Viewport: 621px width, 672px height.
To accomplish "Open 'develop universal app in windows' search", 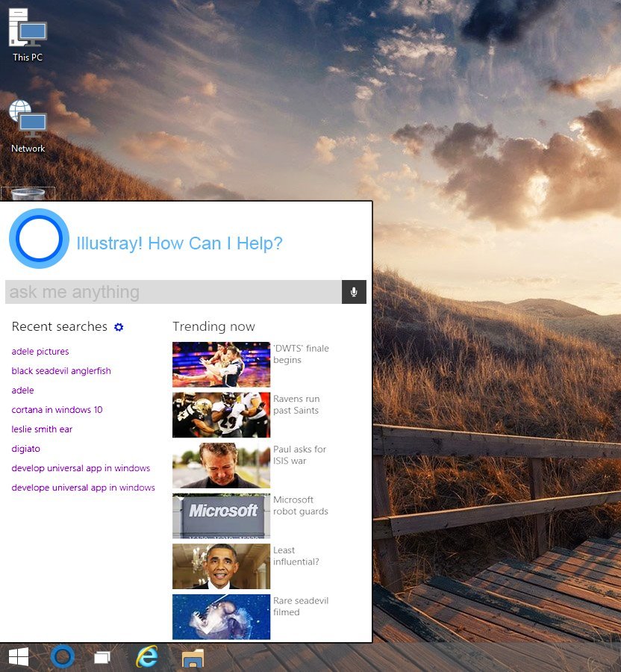I will point(81,468).
